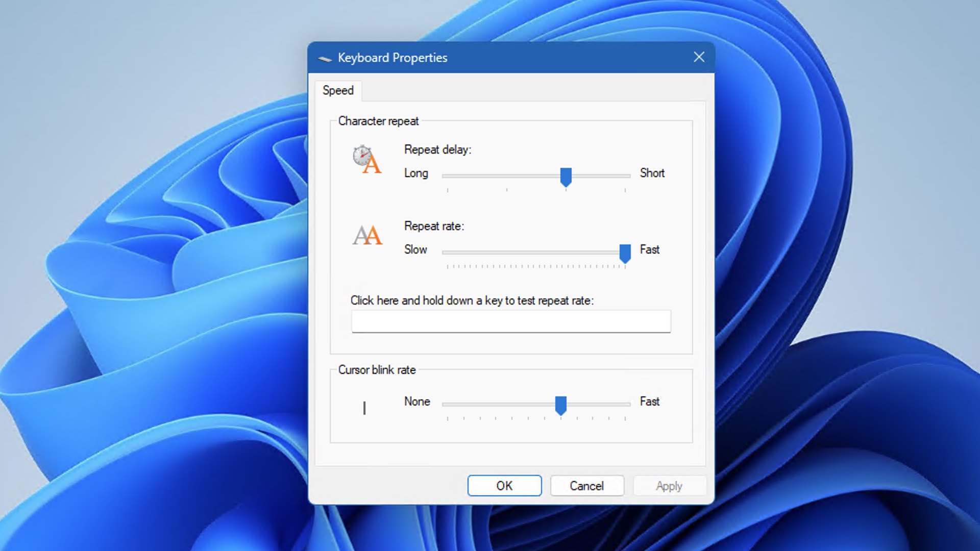
Task: Click the Cancel button to discard changes
Action: (x=586, y=486)
